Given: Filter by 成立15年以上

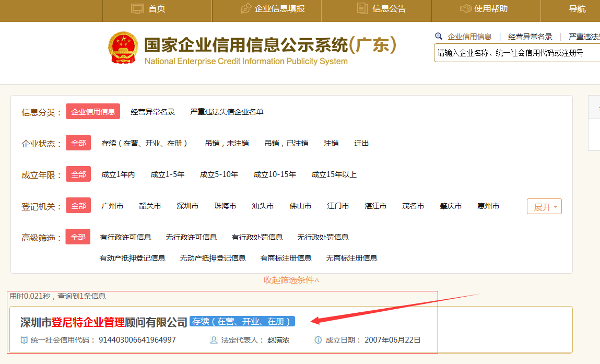Looking at the screenshot, I should (x=334, y=174).
